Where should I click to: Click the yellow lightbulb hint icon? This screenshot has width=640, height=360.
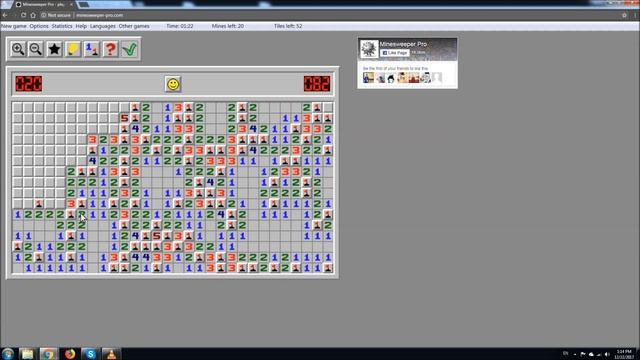[73, 49]
